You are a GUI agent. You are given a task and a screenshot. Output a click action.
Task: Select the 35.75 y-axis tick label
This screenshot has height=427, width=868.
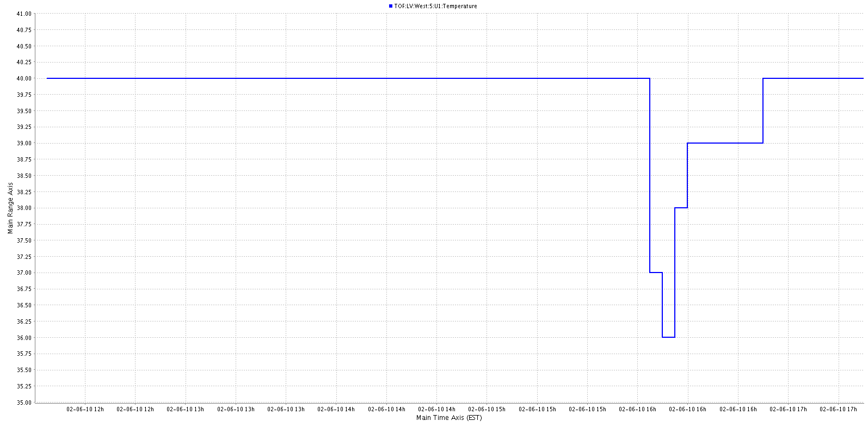pos(24,354)
